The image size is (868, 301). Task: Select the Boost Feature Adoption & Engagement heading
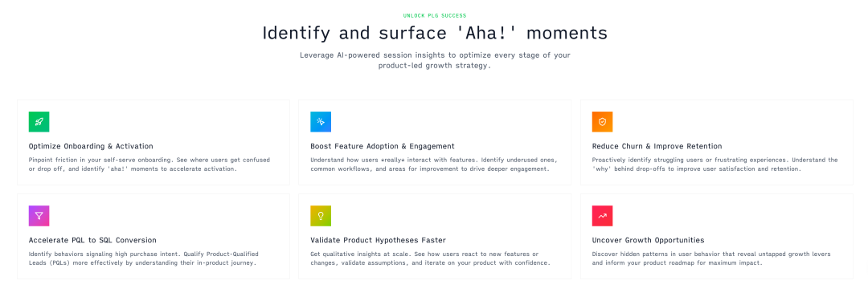pyautogui.click(x=383, y=146)
